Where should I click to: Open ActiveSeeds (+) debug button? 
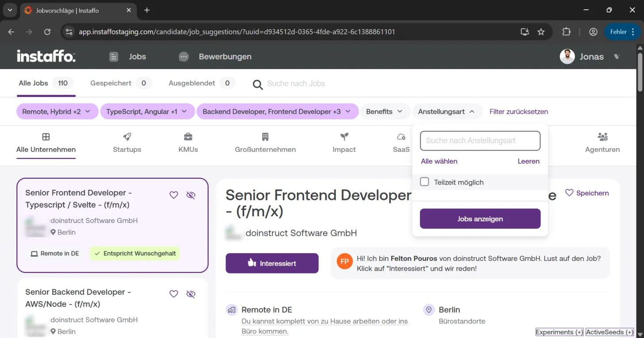(609, 332)
